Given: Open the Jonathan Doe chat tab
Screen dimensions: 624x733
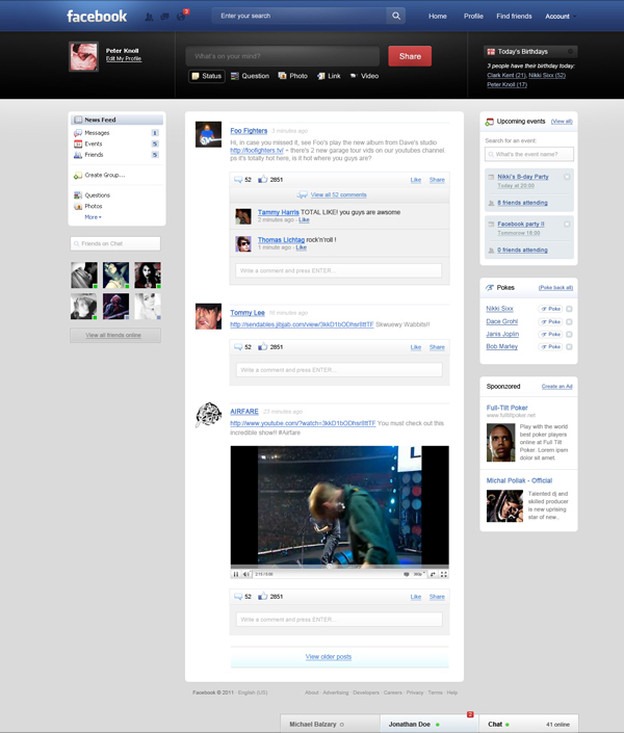Looking at the screenshot, I should [x=428, y=724].
